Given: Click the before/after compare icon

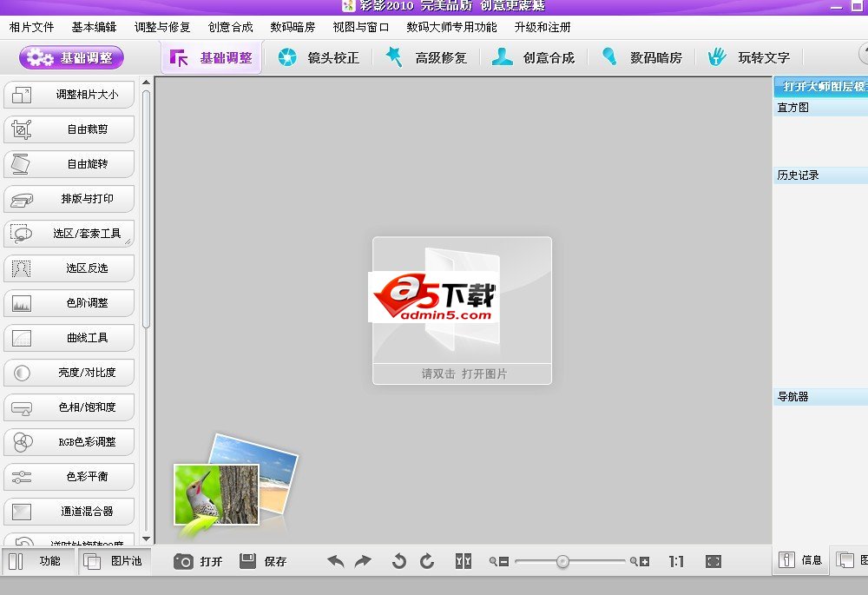Looking at the screenshot, I should click(x=464, y=562).
